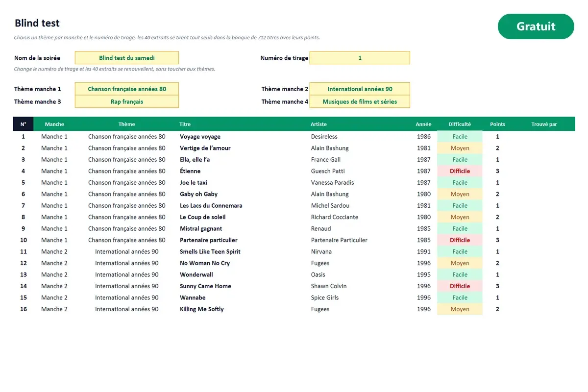Select the title Voyage voyage
This screenshot has width=588, height=392.
coord(200,137)
